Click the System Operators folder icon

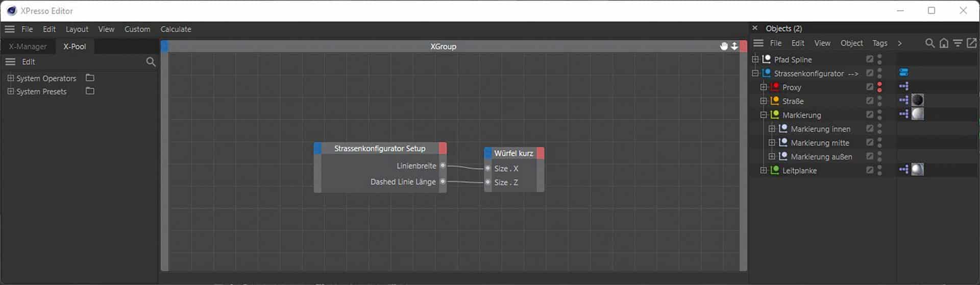(90, 78)
